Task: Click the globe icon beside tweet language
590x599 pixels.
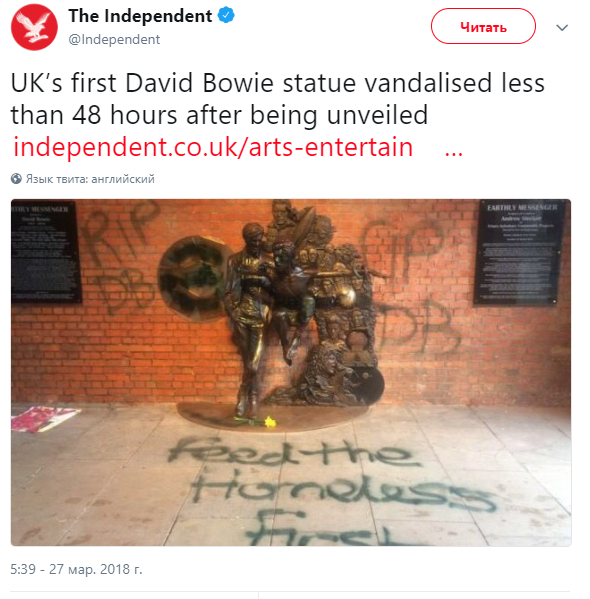Action: [16, 178]
